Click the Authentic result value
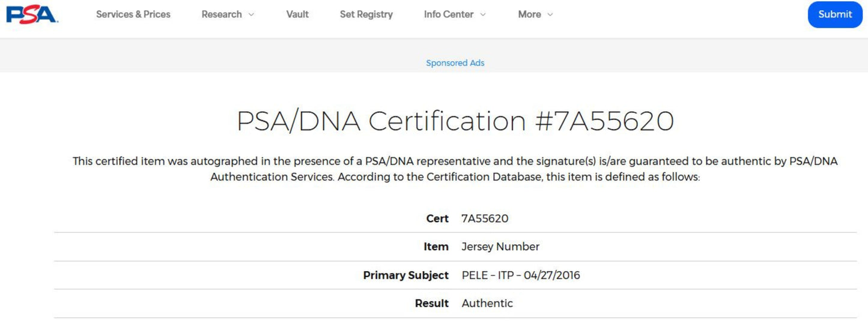This screenshot has width=868, height=324. coord(487,304)
